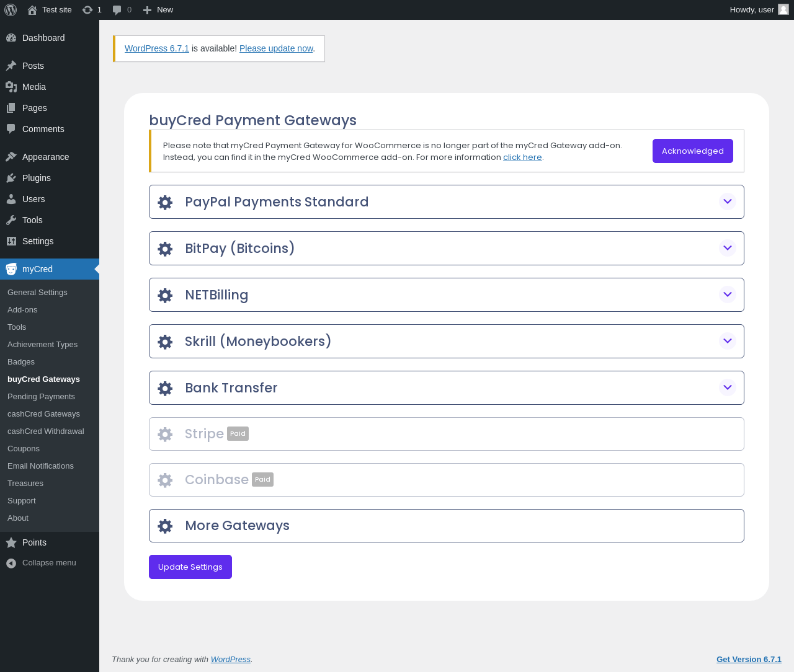
Task: Click the Plugins plug icon
Action: pyautogui.click(x=11, y=178)
